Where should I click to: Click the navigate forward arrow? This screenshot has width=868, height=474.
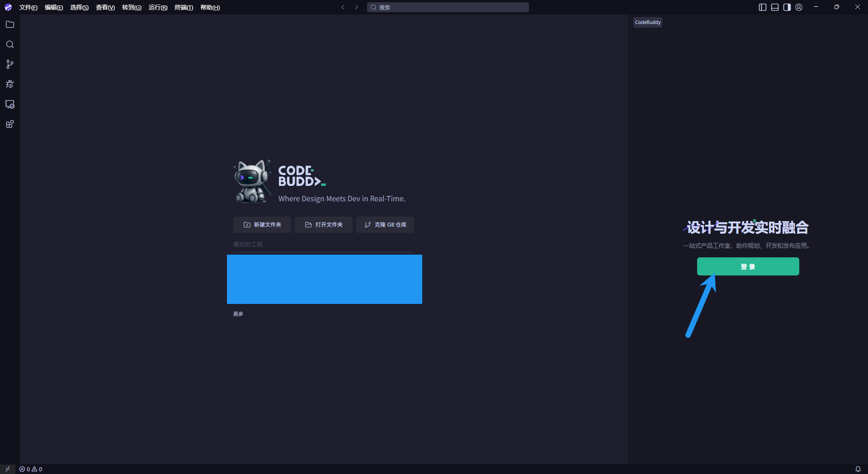[357, 7]
